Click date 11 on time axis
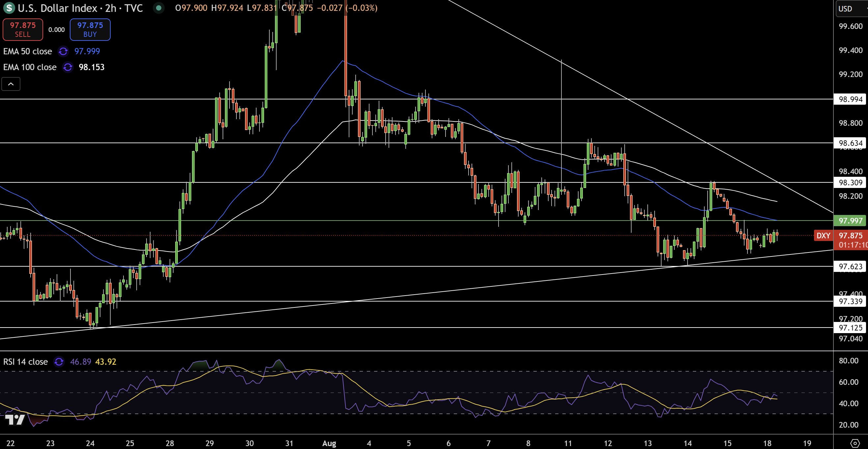The height and width of the screenshot is (449, 868). (x=568, y=443)
